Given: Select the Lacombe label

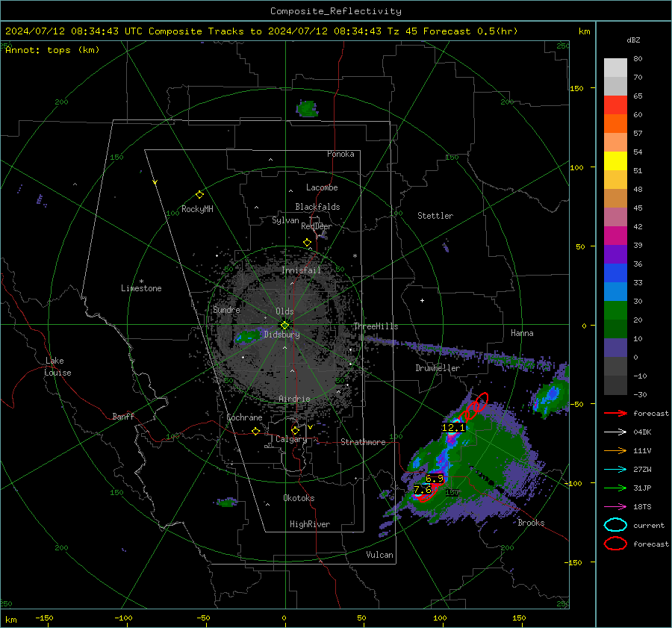Looking at the screenshot, I should pyautogui.click(x=322, y=187).
